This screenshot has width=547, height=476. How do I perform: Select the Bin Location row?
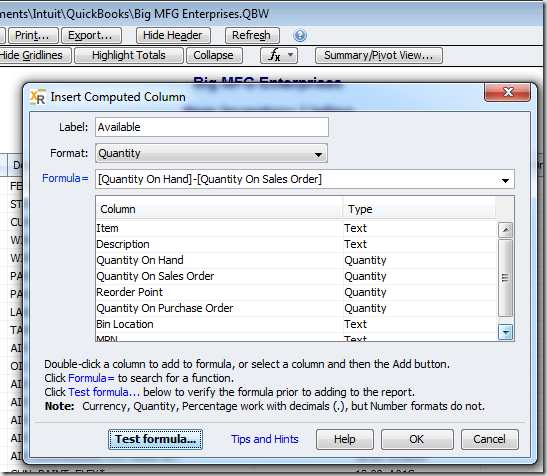(296, 325)
